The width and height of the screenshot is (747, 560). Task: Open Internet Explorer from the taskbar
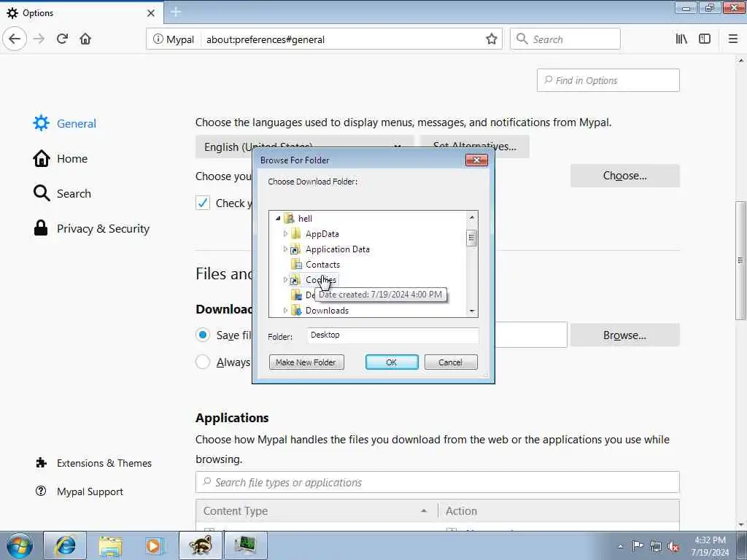[x=65, y=545]
